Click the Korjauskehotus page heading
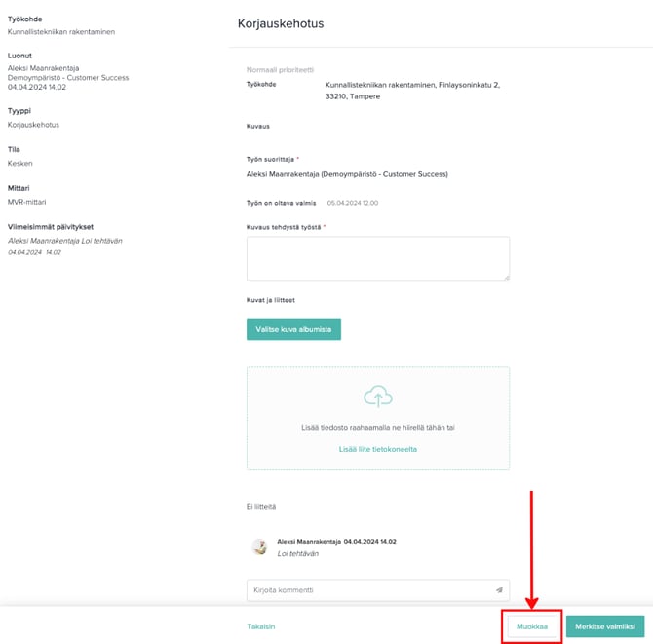The height and width of the screenshot is (644, 653). (x=281, y=23)
